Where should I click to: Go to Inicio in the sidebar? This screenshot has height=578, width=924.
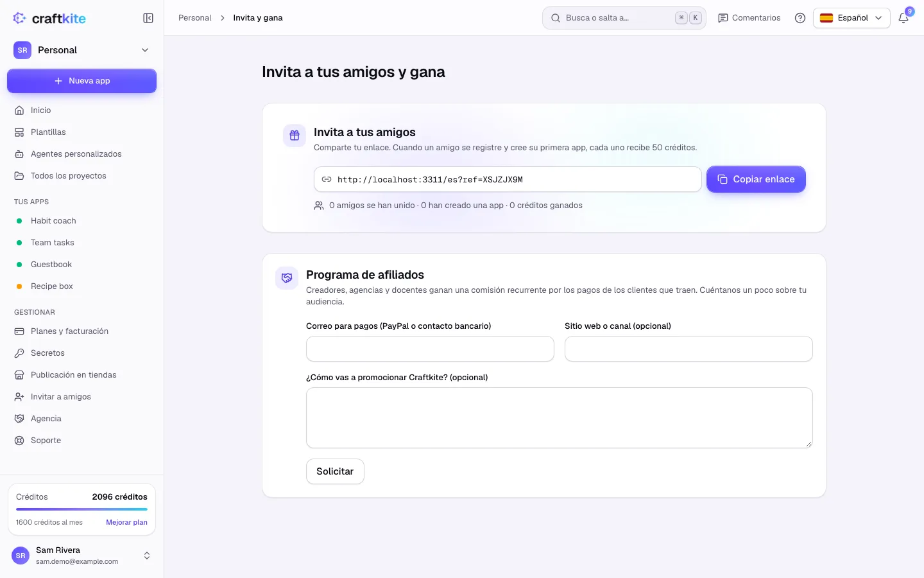coord(81,110)
